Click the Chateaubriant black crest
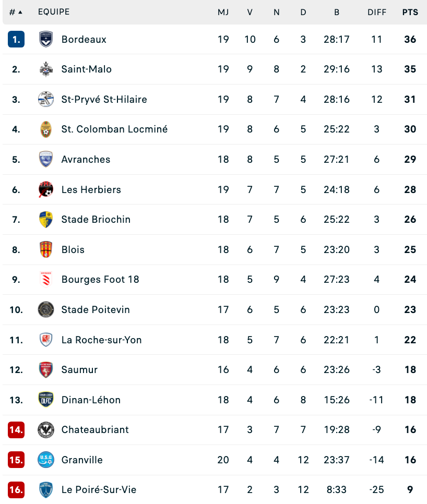Viewport: 427px width, 504px height. pyautogui.click(x=45, y=430)
